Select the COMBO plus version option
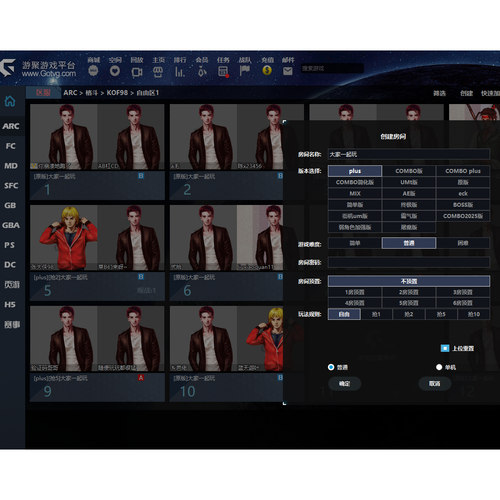This screenshot has width=500, height=500. point(463,171)
